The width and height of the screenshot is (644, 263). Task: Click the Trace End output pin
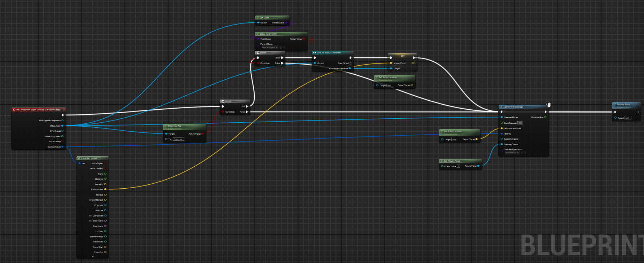coord(105,252)
